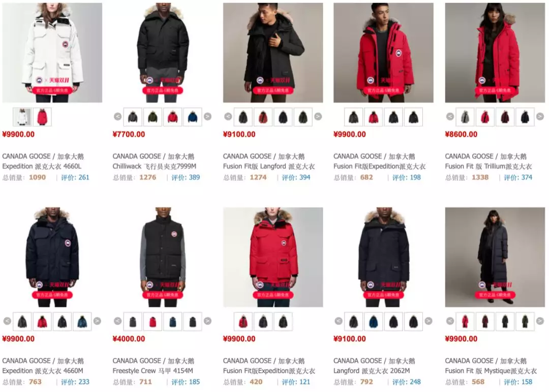The width and height of the screenshot is (549, 392).
Task: View 233 reviews for Expedition 4660M
Action: click(x=75, y=382)
